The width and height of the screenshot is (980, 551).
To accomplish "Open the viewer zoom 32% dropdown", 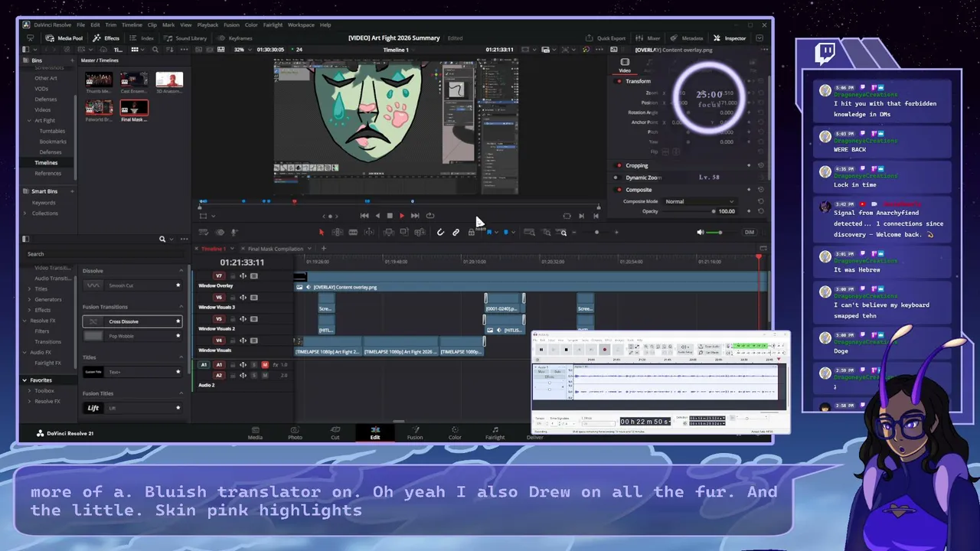I will 243,50.
